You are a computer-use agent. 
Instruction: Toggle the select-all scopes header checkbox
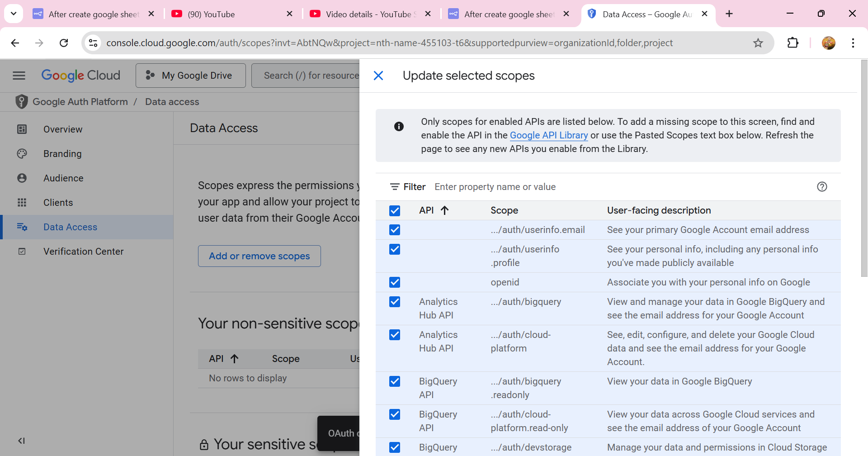[x=395, y=211]
